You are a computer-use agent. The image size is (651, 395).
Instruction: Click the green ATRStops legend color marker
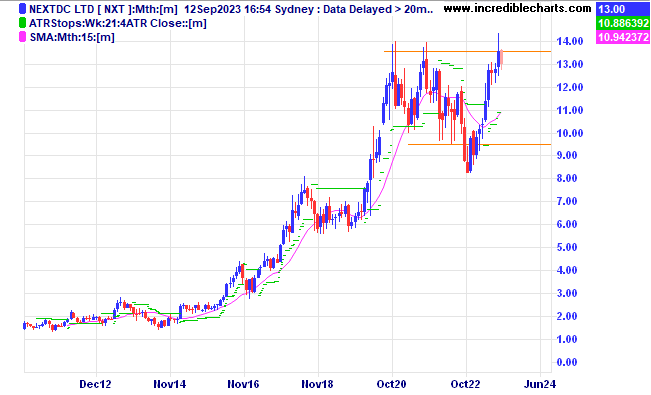click(x=22, y=23)
